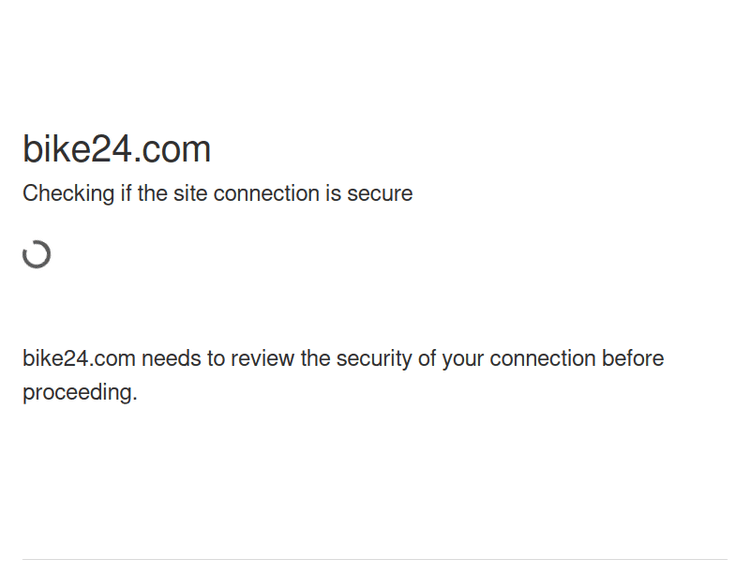Screen dimensions: 750x563
Task: Click "your" in the security paragraph
Action: [463, 359]
